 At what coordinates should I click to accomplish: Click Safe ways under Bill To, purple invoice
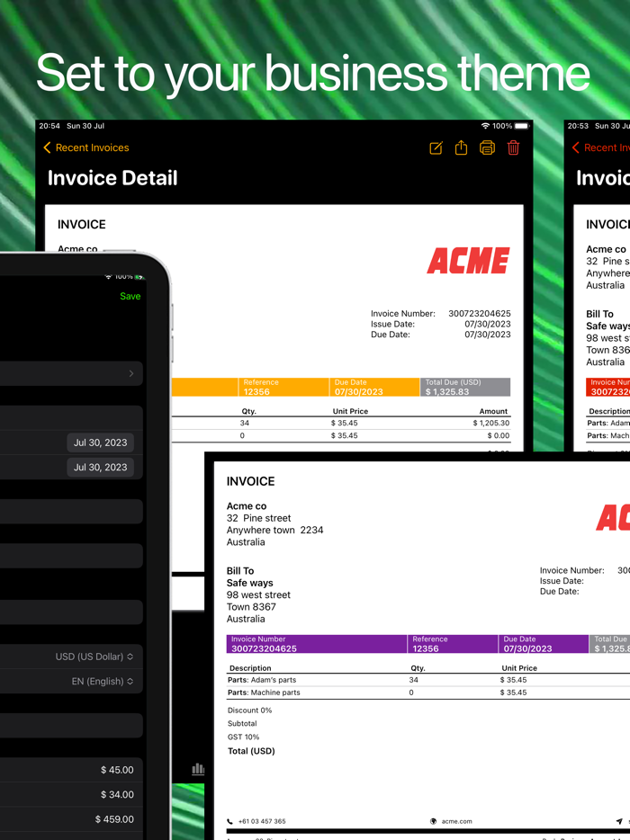(x=250, y=583)
